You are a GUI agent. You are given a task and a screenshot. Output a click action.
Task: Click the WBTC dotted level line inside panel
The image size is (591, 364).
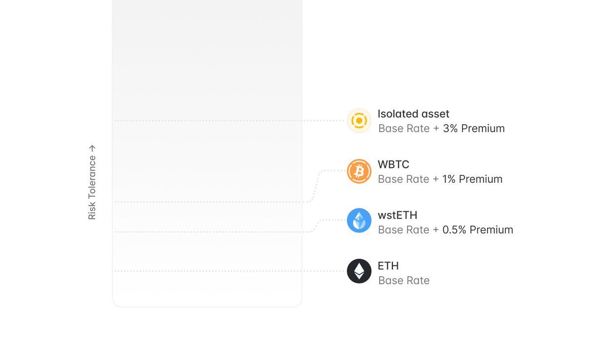point(207,202)
